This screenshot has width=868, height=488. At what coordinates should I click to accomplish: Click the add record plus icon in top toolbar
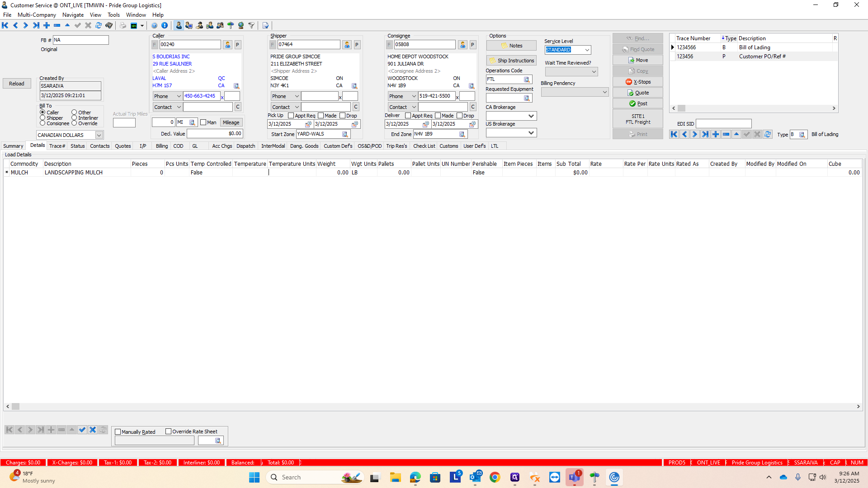47,25
